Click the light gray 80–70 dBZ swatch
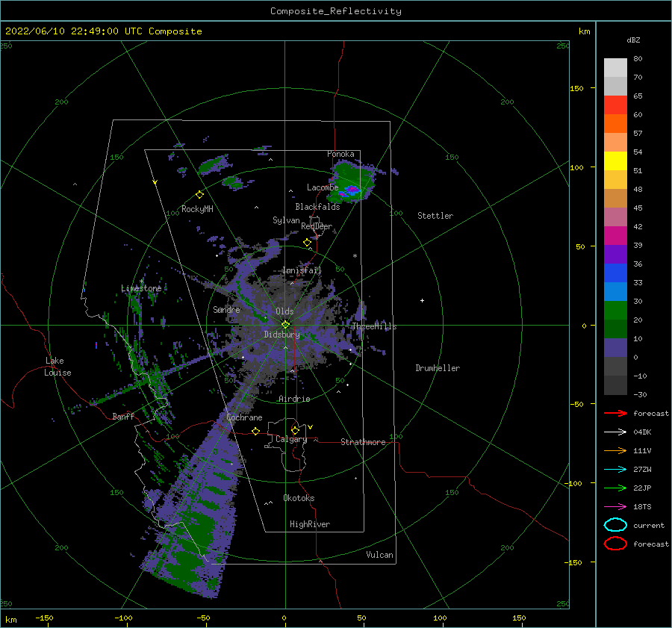The height and width of the screenshot is (628, 672). coord(615,68)
